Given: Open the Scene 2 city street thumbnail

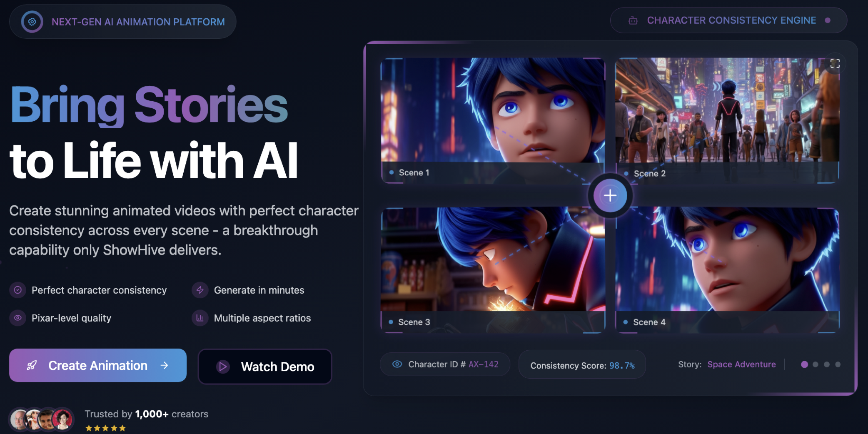Looking at the screenshot, I should (x=727, y=120).
